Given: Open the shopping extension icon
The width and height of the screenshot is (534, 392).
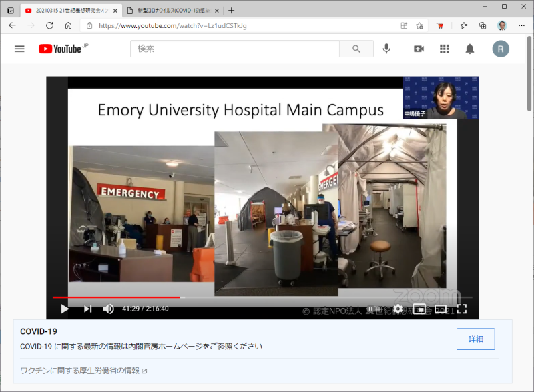Looking at the screenshot, I should coord(440,25).
